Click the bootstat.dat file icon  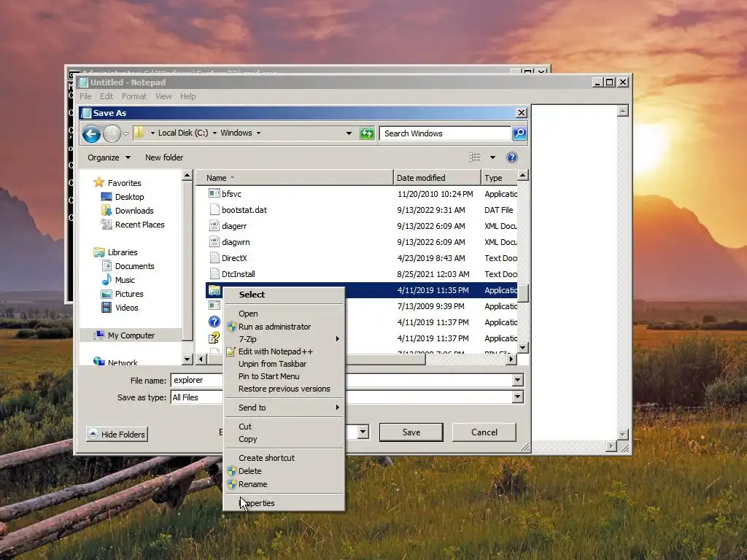click(214, 209)
